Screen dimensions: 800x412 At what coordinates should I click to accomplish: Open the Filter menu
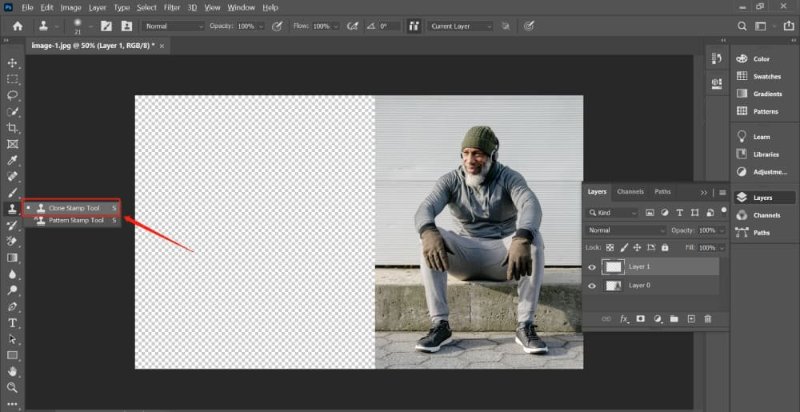pyautogui.click(x=172, y=7)
